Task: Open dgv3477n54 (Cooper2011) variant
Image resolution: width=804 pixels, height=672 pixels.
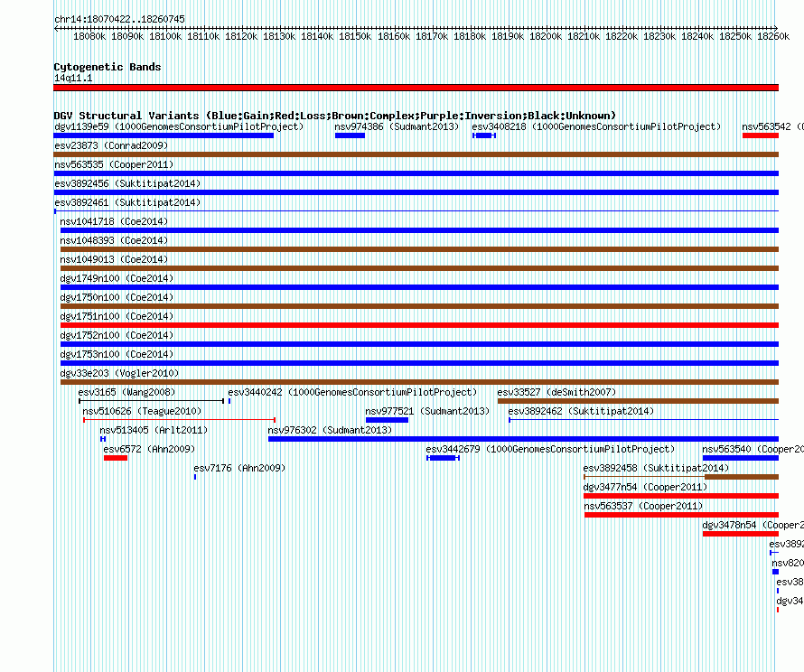Action: pyautogui.click(x=646, y=487)
